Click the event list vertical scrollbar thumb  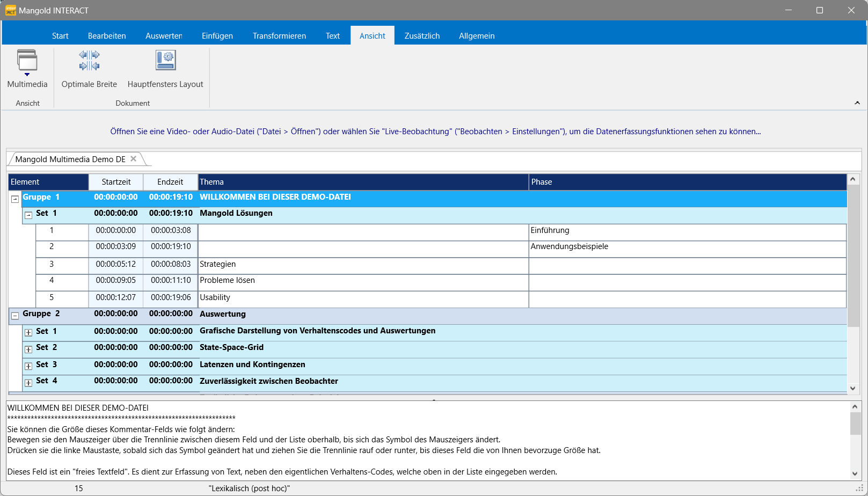(x=853, y=256)
